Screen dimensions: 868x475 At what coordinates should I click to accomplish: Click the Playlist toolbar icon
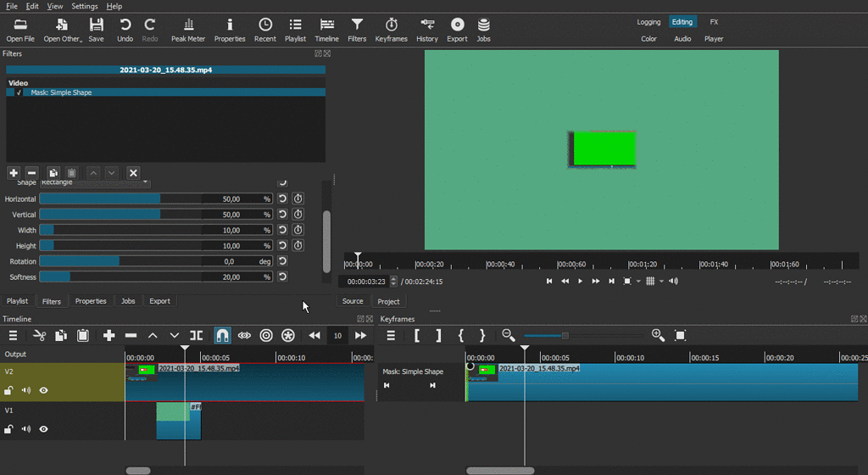(295, 30)
